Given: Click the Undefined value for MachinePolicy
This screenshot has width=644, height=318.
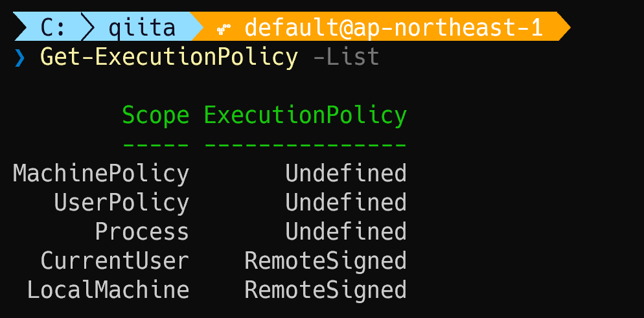Looking at the screenshot, I should (x=346, y=174).
